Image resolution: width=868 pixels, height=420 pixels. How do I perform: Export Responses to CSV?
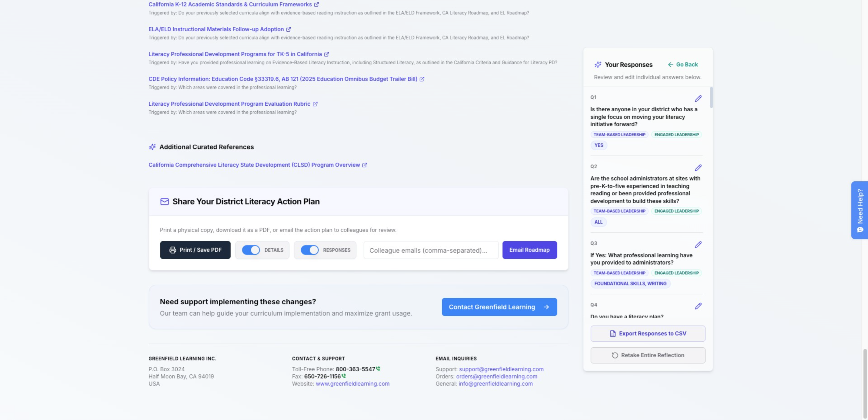coord(648,334)
